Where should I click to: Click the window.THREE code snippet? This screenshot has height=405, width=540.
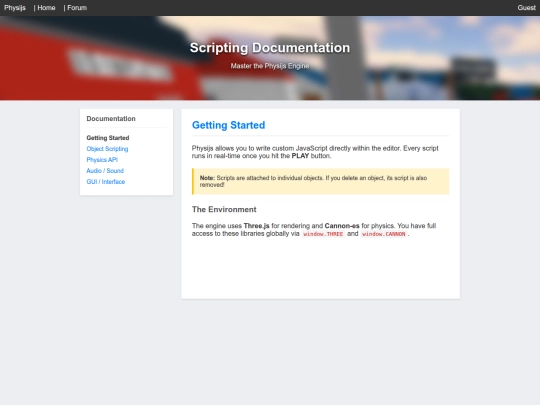pyautogui.click(x=323, y=234)
